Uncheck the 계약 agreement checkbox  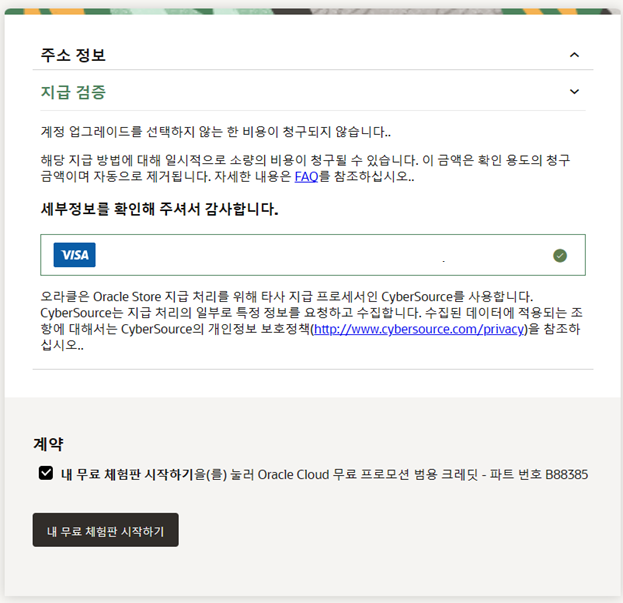[x=46, y=473]
